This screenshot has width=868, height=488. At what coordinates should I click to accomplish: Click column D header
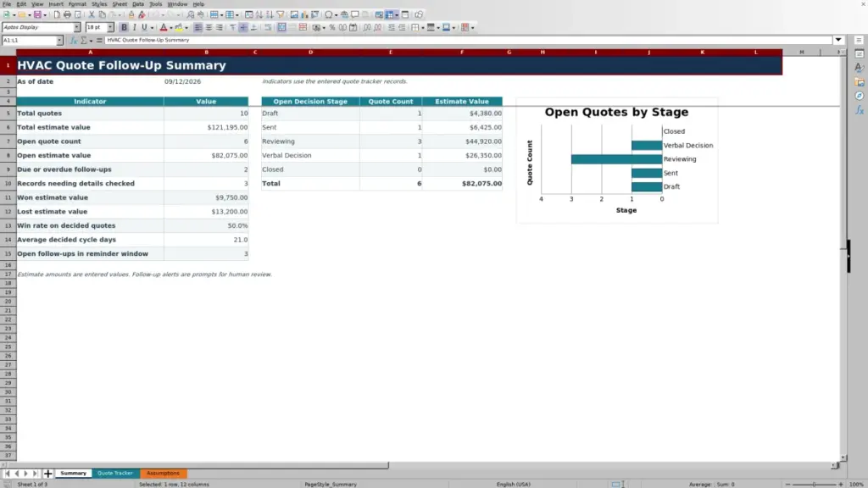(x=310, y=52)
